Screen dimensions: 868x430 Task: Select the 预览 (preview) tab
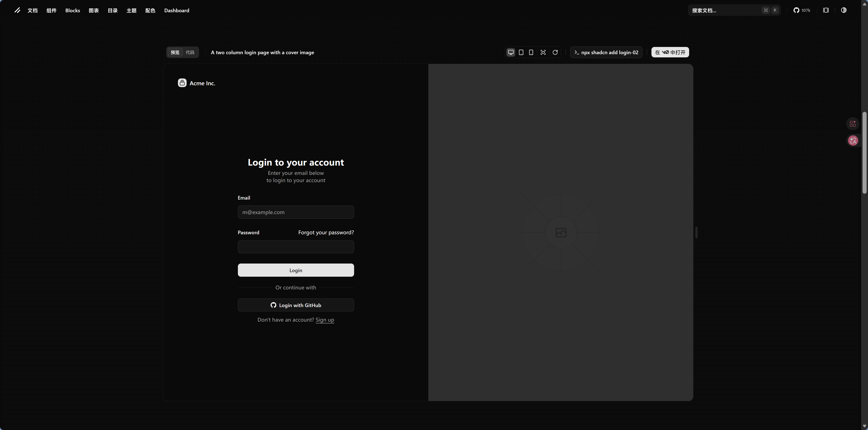175,53
